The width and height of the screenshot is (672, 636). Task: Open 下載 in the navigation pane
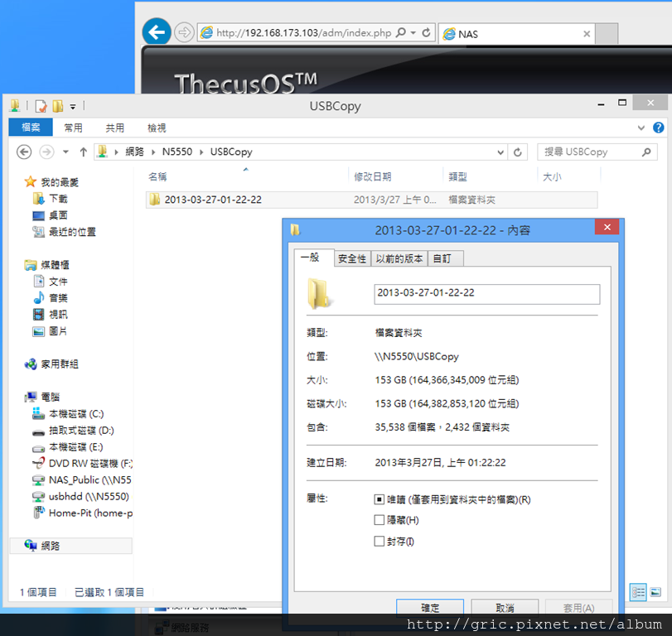[x=58, y=199]
